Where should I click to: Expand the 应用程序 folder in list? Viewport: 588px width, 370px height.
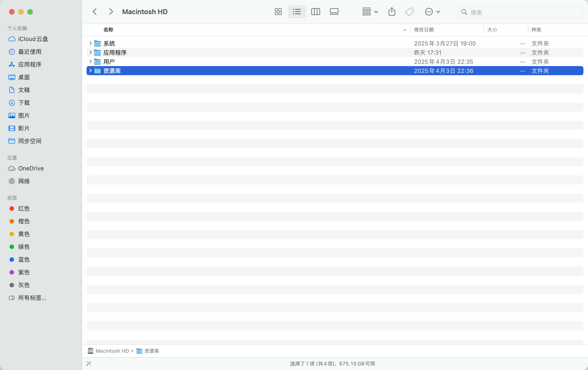(x=90, y=52)
